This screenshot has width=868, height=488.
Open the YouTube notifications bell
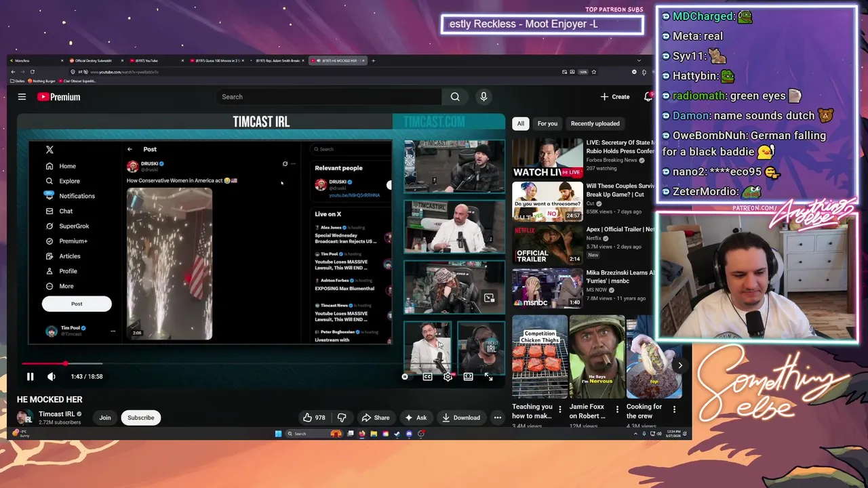[648, 97]
